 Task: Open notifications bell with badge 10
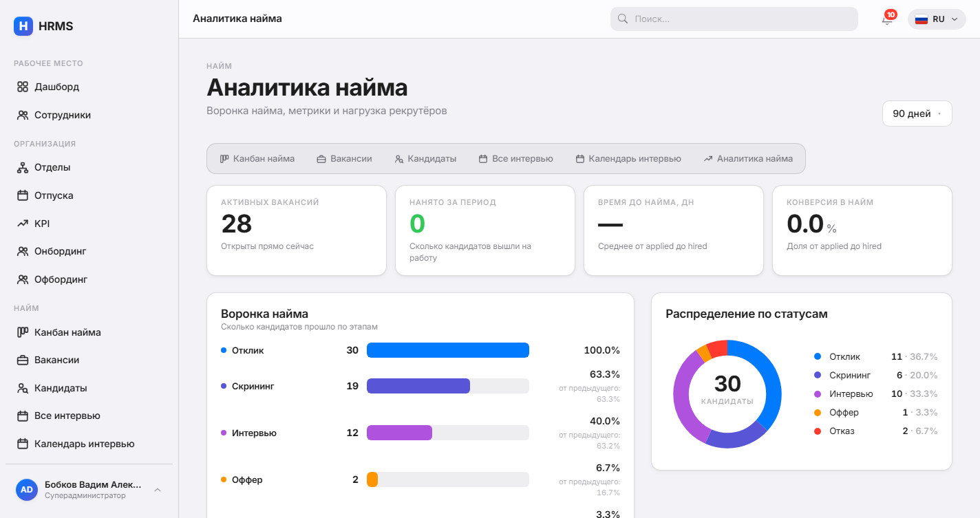coord(887,19)
